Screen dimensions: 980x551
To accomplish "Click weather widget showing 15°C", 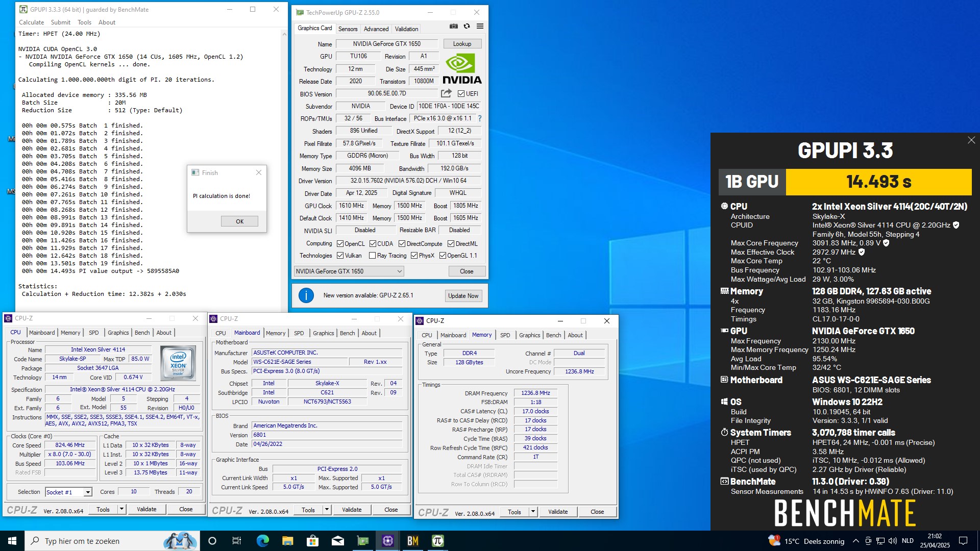I will coord(806,541).
